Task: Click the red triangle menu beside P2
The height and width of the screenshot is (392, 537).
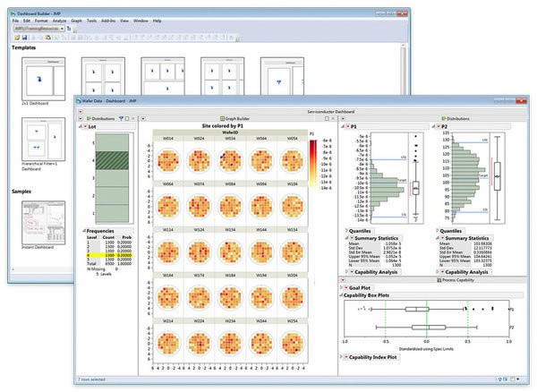Action: click(x=438, y=127)
